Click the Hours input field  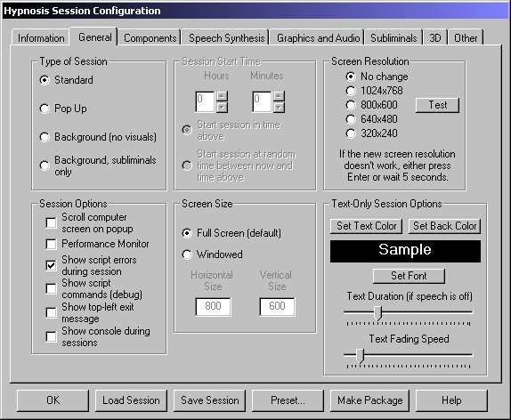point(205,101)
